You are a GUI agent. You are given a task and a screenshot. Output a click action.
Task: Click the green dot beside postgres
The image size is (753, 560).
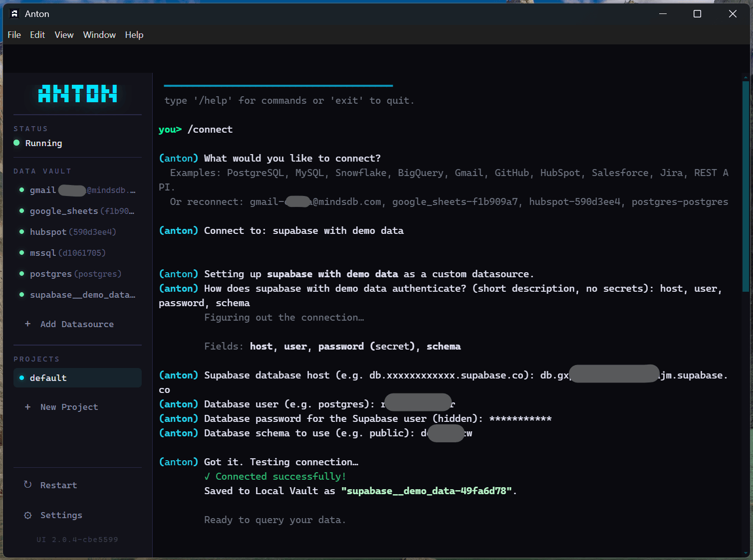21,274
